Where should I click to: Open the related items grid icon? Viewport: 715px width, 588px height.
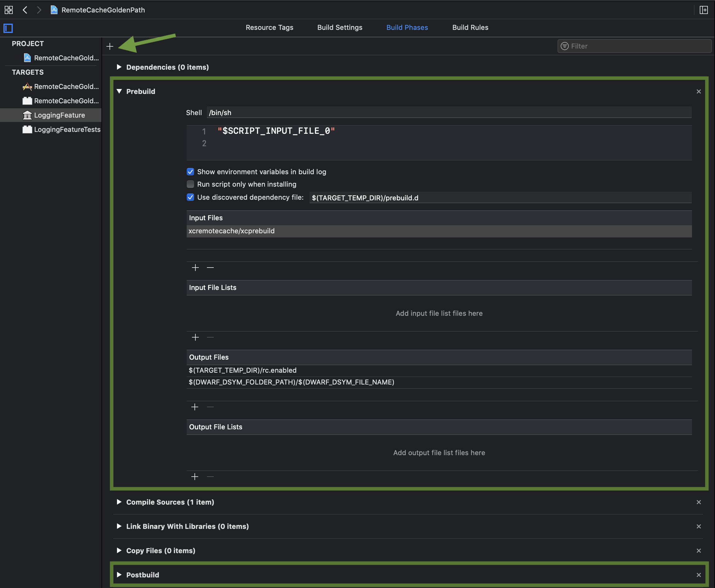coord(9,10)
